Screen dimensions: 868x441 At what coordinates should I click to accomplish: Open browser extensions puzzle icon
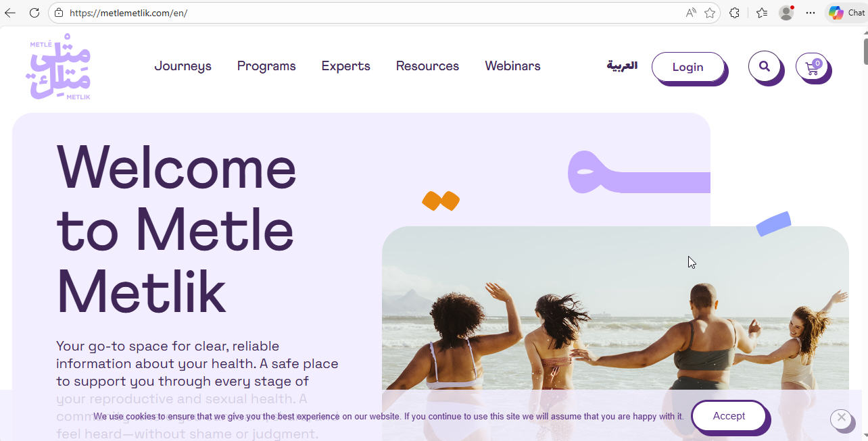tap(735, 13)
